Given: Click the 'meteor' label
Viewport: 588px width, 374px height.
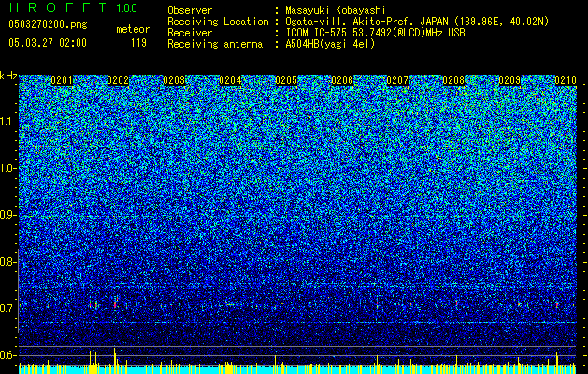Looking at the screenshot, I should (x=133, y=29).
